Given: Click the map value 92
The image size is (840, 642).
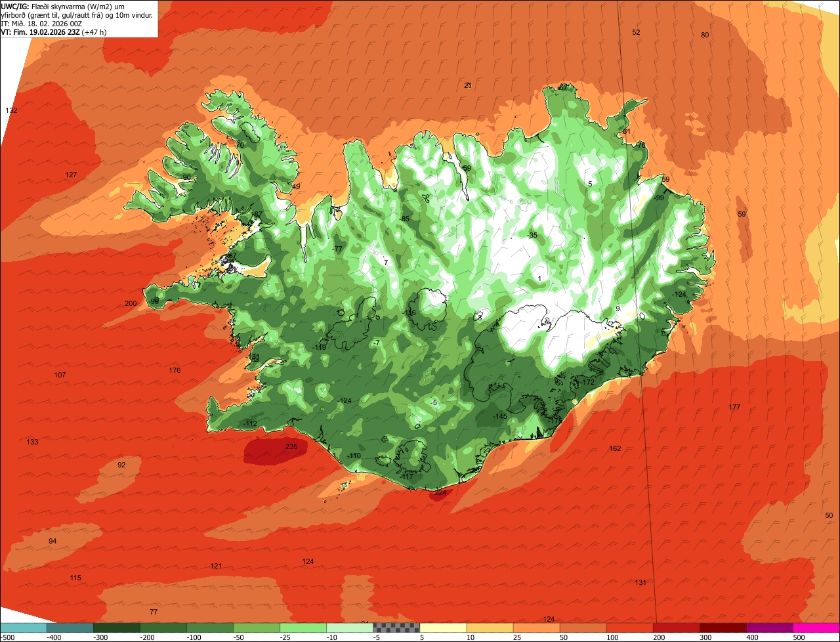Looking at the screenshot, I should [121, 465].
